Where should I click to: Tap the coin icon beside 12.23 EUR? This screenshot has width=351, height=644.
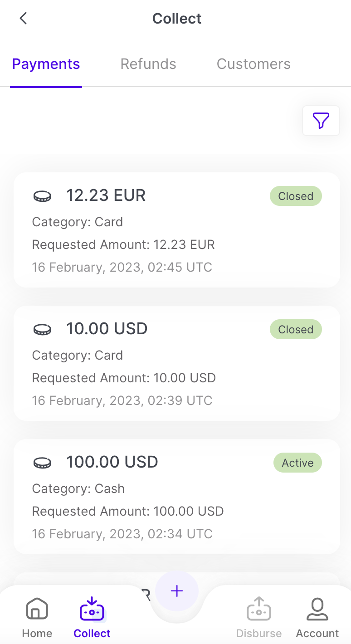coord(43,196)
